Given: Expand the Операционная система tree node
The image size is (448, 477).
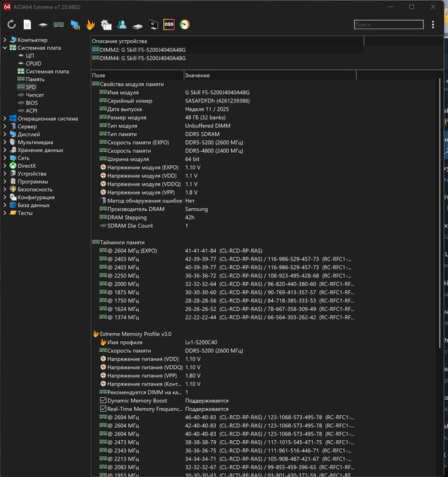Looking at the screenshot, I should click(x=5, y=119).
